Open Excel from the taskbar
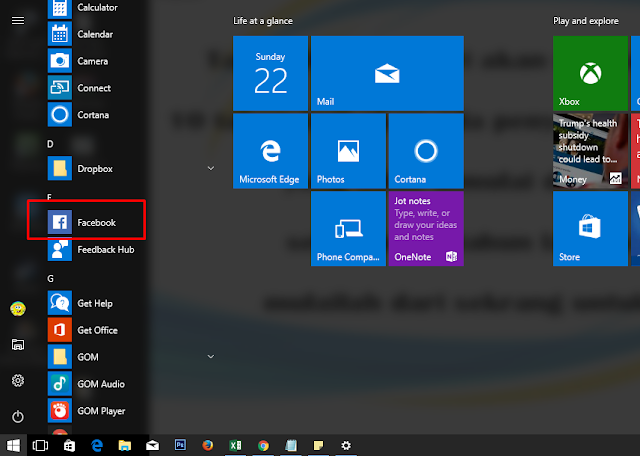Viewport: 640px width, 456px height. [236, 445]
